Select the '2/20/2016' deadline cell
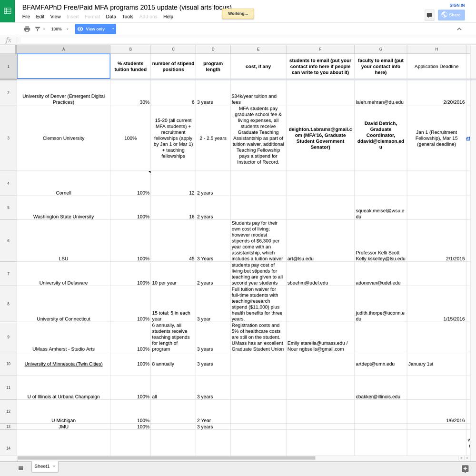 (x=436, y=93)
